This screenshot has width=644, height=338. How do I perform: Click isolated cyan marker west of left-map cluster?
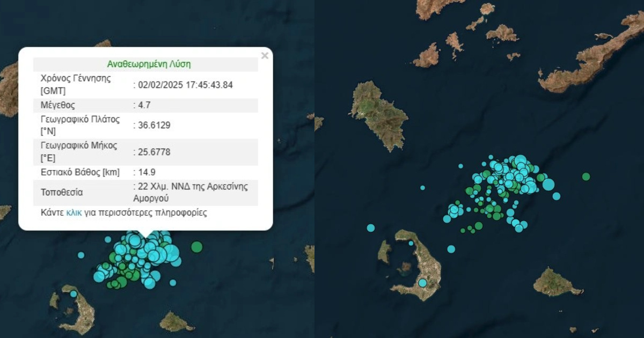(x=81, y=255)
